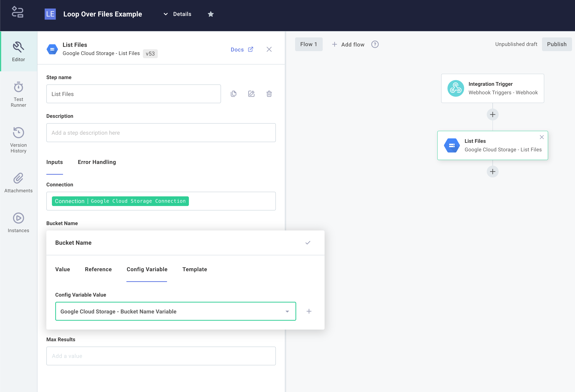Click the help question mark icon
This screenshot has width=575, height=392.
[x=375, y=44]
